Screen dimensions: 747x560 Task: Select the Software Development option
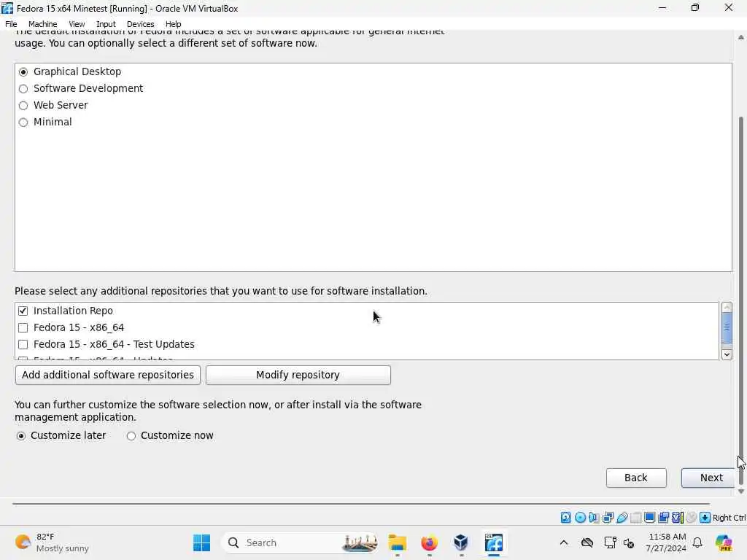point(80,88)
